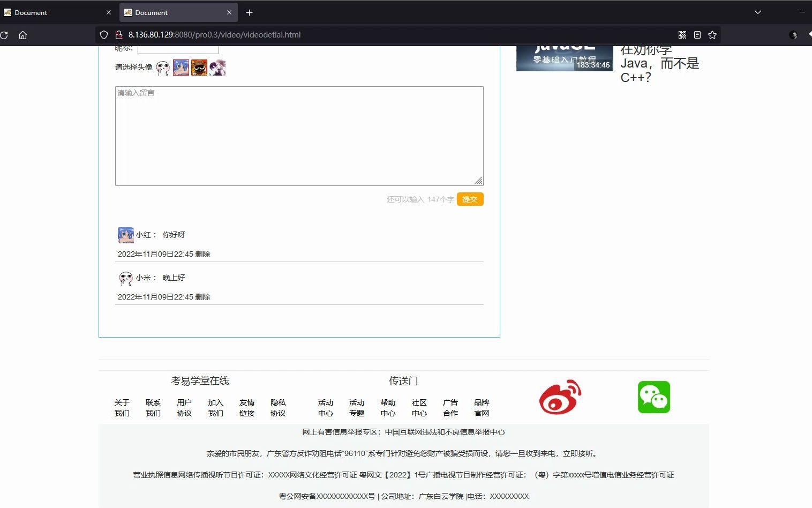Open video title about learning Java
Viewport: 812px width, 508px height.
[x=660, y=63]
